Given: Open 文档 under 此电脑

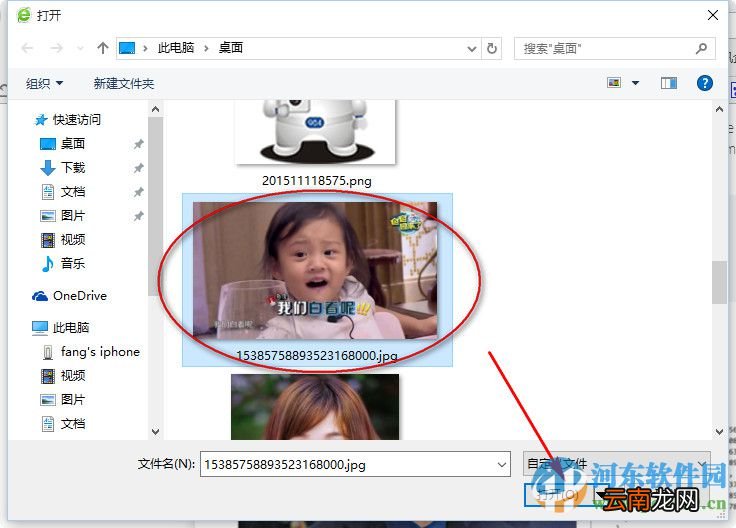Looking at the screenshot, I should [62, 424].
